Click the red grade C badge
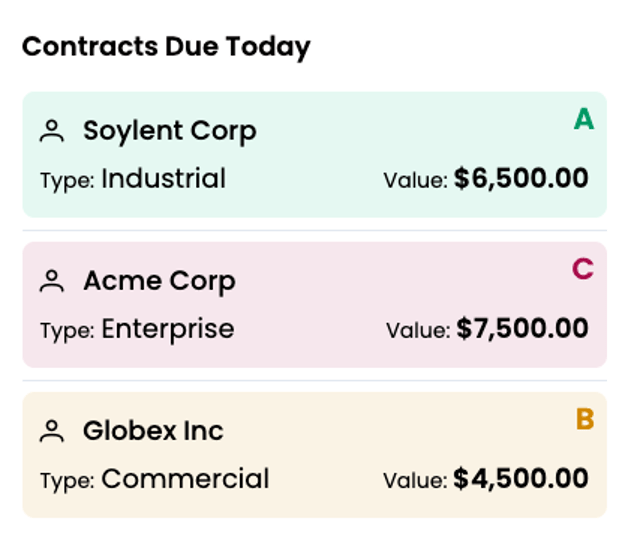The width and height of the screenshot is (632, 536). 583,269
